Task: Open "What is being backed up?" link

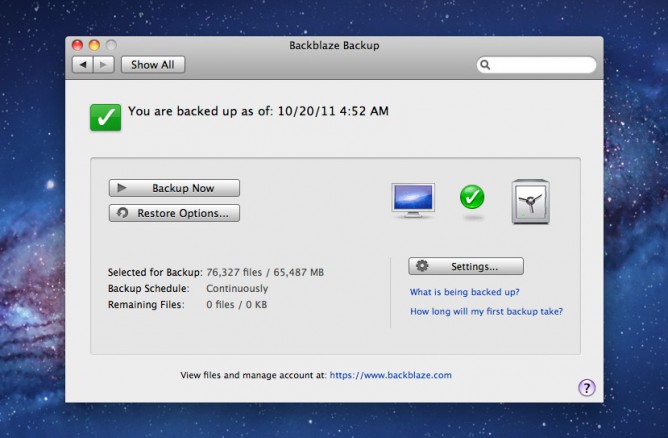Action: pos(464,292)
